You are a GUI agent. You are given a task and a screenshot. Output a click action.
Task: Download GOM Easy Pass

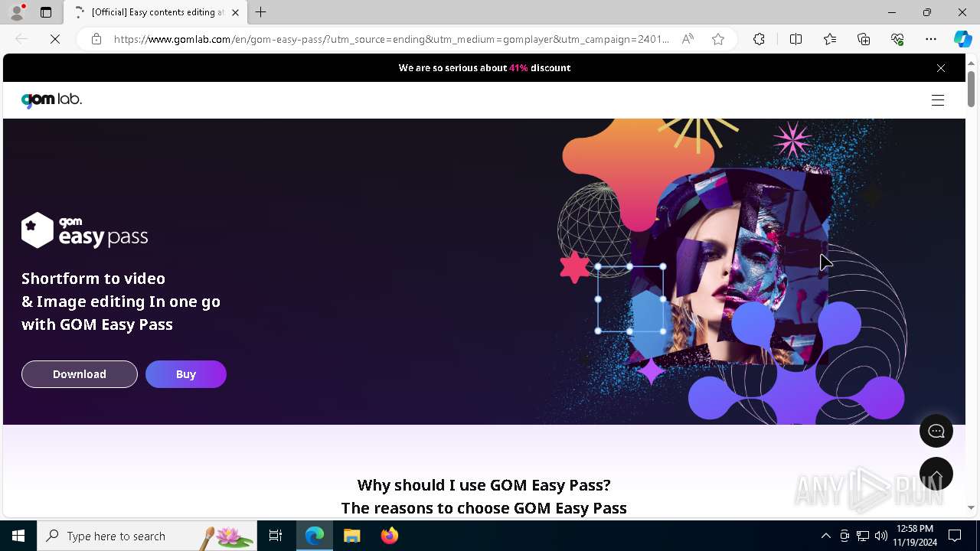pyautogui.click(x=80, y=374)
